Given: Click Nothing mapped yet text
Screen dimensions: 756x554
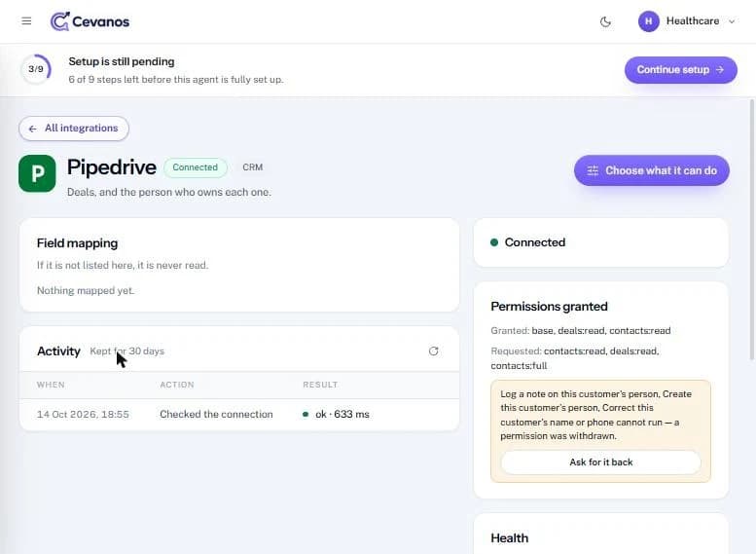Looking at the screenshot, I should pos(86,290).
